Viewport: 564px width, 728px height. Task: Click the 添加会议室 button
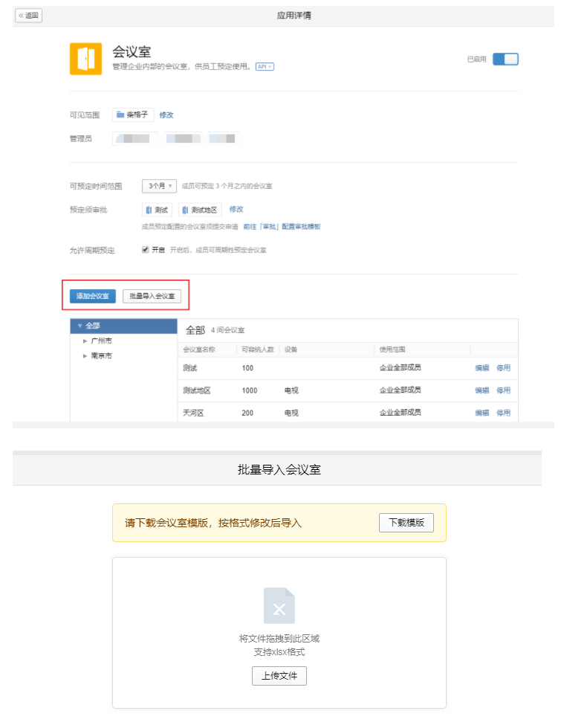tap(93, 296)
